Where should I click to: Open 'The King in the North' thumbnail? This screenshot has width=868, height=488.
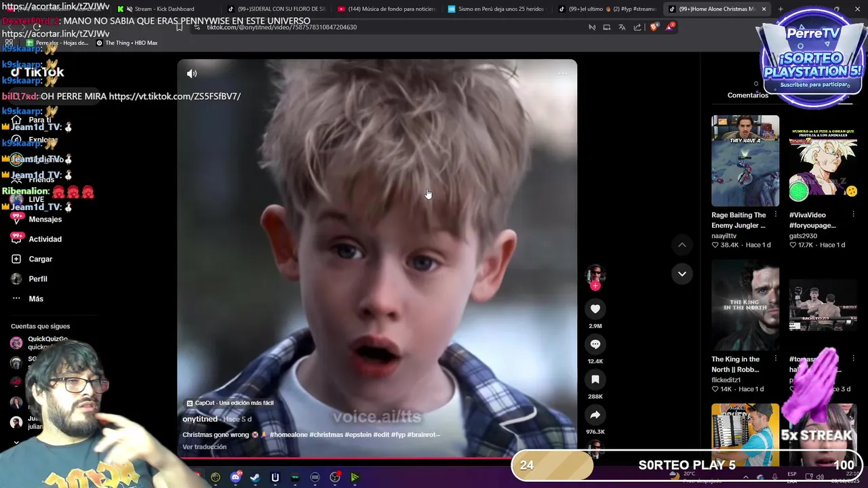745,305
